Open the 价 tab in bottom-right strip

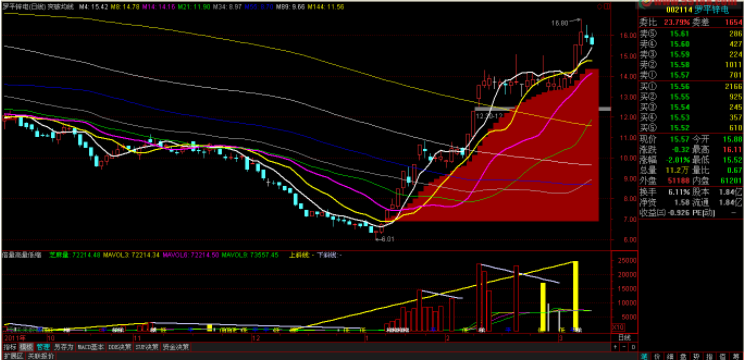657,356
